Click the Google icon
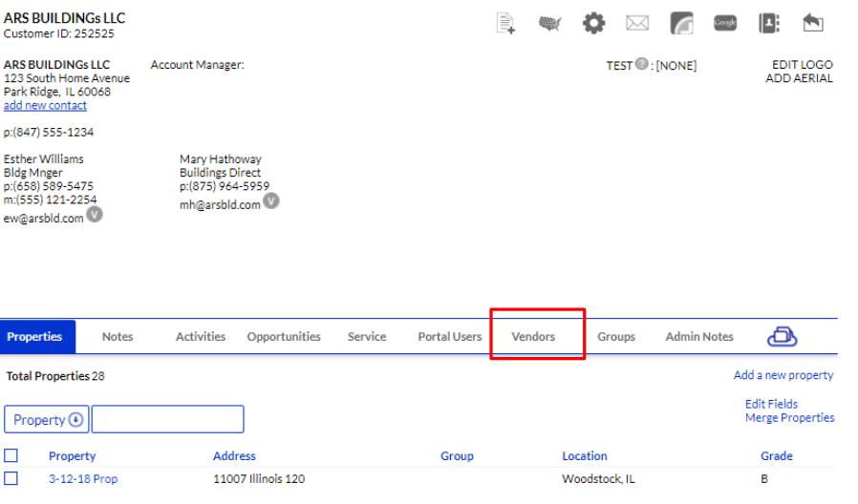Screen dimensions: 858x504 pos(725,23)
